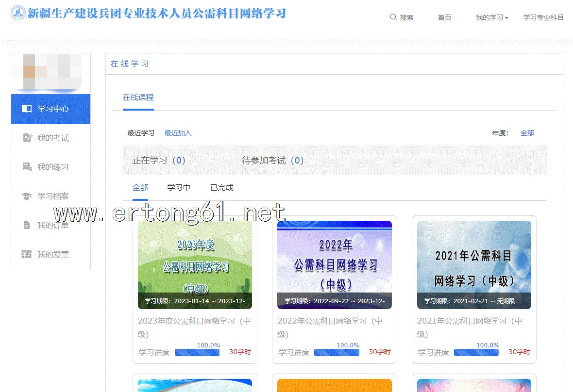The height and width of the screenshot is (392, 573).
Task: Open the 2023年度公需科目网络学习 course thumbnail
Action: 195,264
